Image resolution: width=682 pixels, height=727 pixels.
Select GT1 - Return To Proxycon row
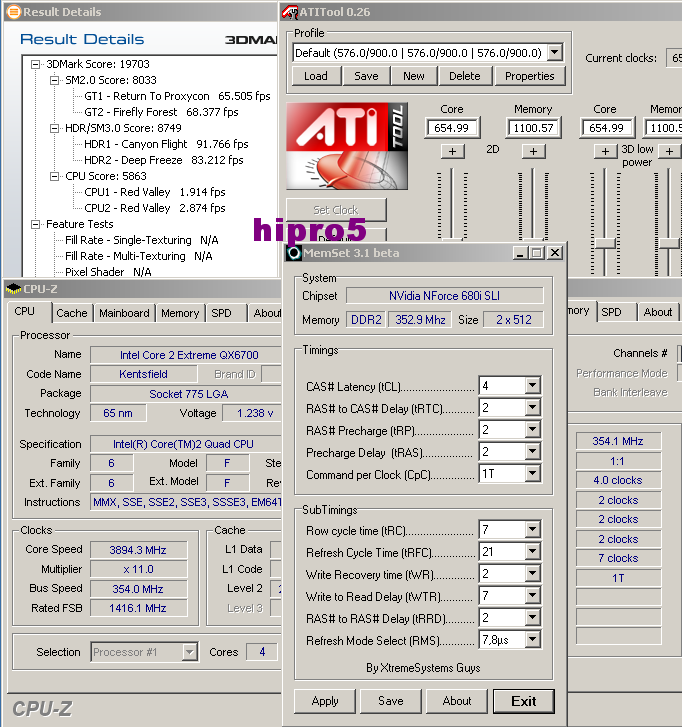[177, 96]
